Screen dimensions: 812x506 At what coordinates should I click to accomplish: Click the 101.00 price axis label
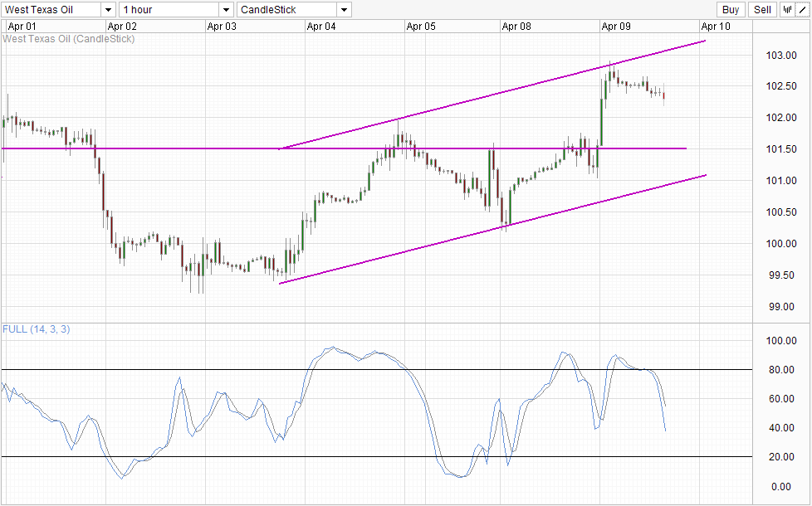click(x=781, y=181)
